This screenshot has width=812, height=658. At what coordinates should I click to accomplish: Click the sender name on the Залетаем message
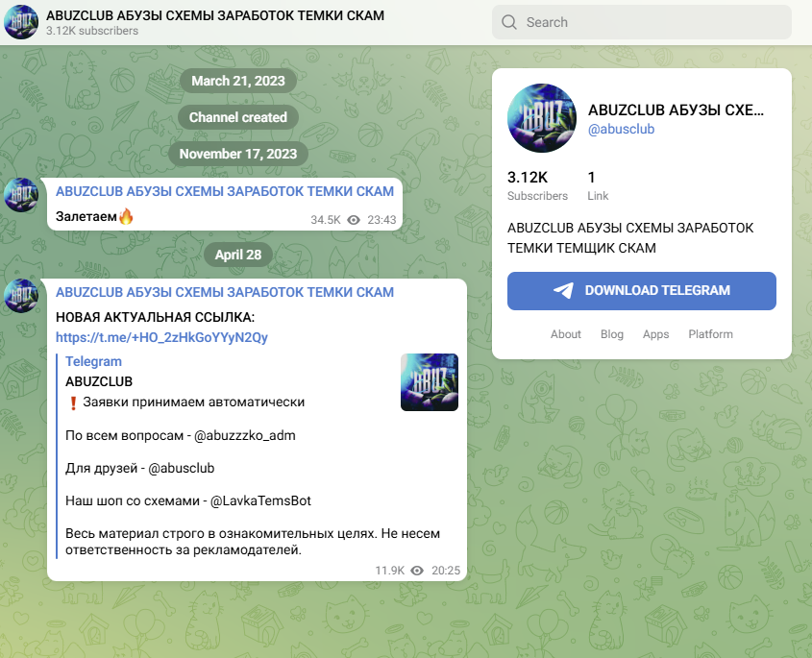tap(225, 191)
